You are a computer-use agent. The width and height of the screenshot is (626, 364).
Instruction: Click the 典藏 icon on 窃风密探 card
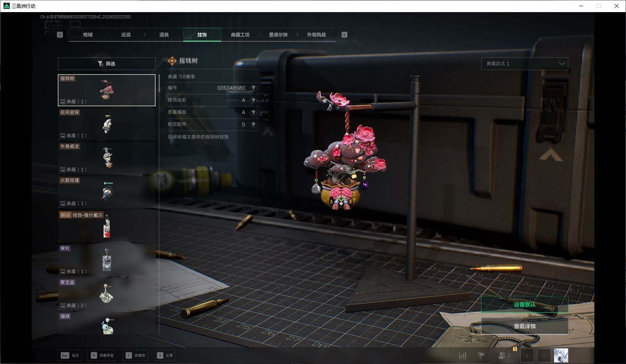[x=63, y=136]
